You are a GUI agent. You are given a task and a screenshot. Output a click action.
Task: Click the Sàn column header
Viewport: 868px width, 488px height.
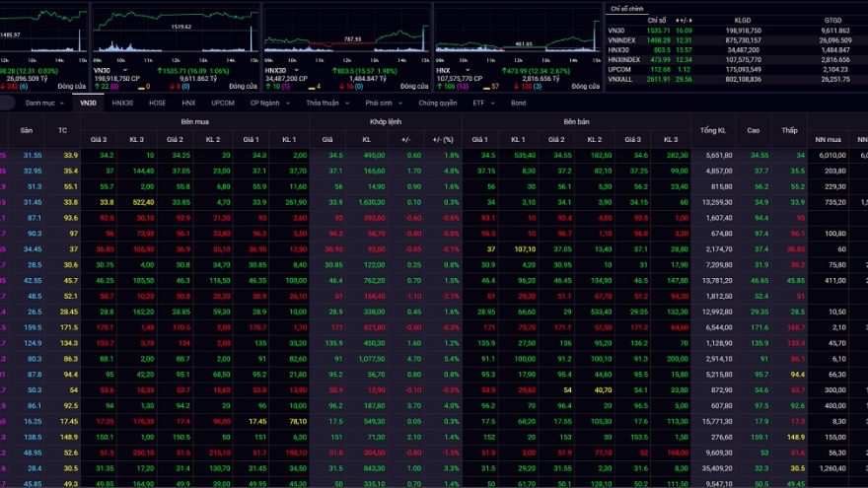[x=27, y=130]
